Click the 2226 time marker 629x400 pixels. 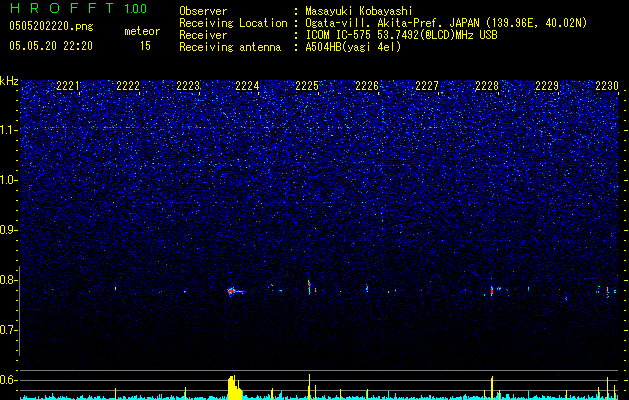pyautogui.click(x=367, y=86)
